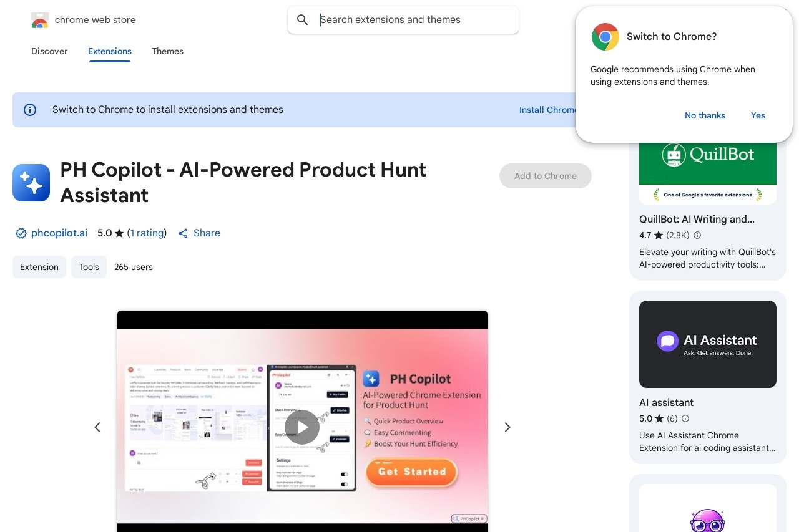Open the AI Assistant banner image

point(708,344)
